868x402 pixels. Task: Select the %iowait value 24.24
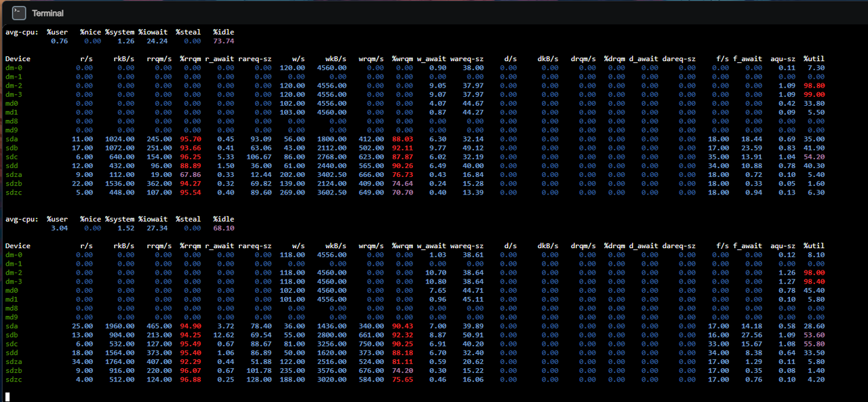click(x=157, y=41)
